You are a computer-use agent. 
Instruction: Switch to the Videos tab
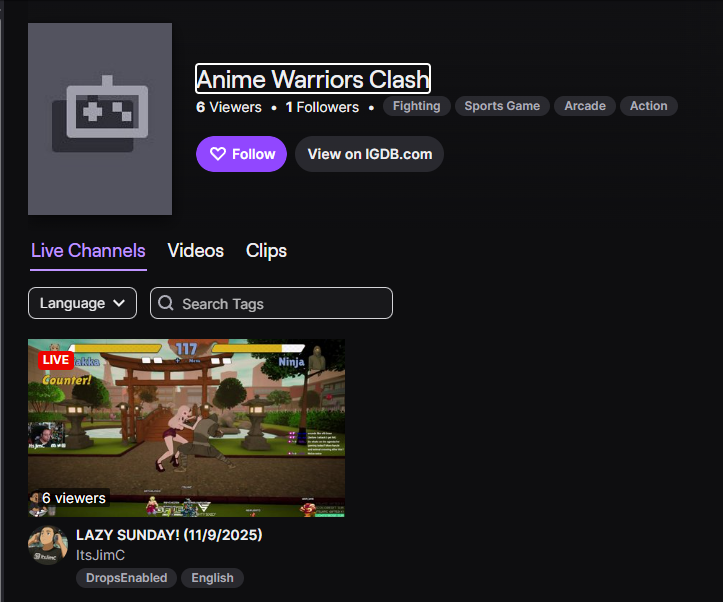click(x=196, y=251)
